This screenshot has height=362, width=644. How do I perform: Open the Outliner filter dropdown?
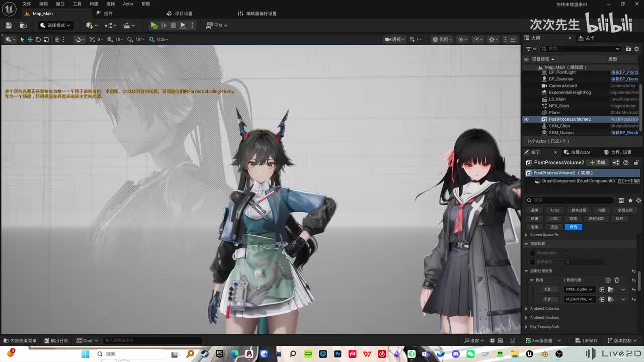coord(531,49)
